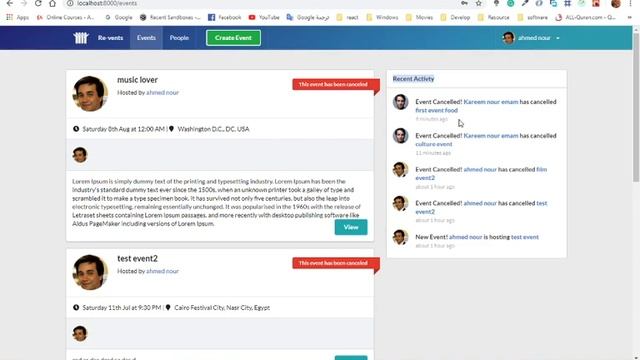The height and width of the screenshot is (360, 640).
Task: Reload the page with the refresh icon
Action: coord(38,3)
